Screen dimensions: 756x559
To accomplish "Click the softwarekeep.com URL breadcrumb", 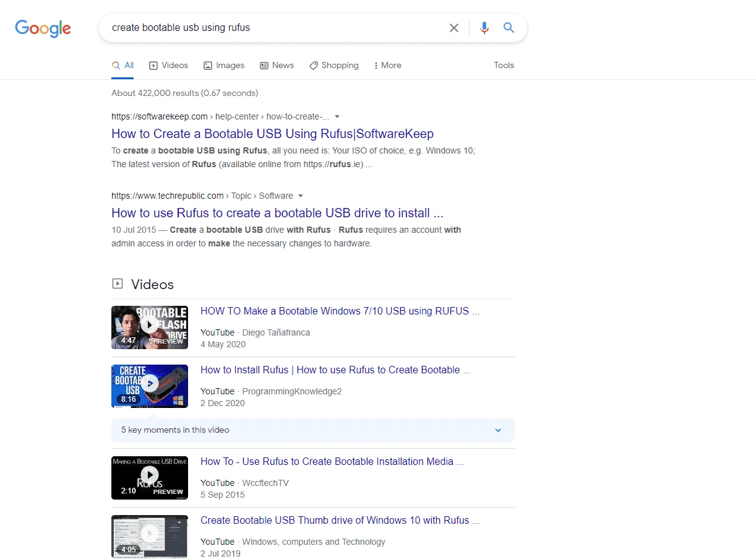I will 220,116.
